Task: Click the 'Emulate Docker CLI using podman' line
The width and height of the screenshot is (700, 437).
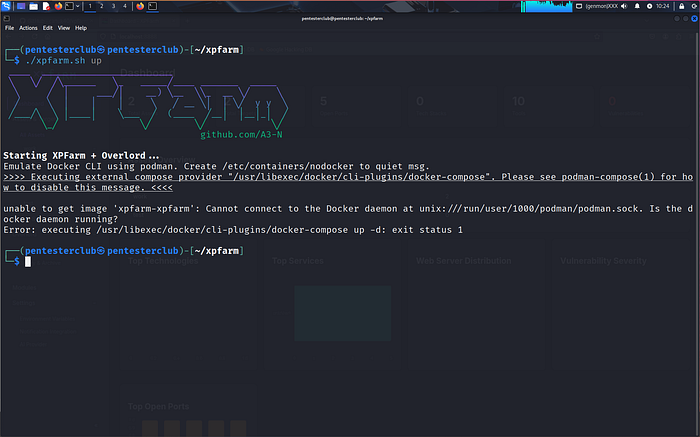Action: 216,166
